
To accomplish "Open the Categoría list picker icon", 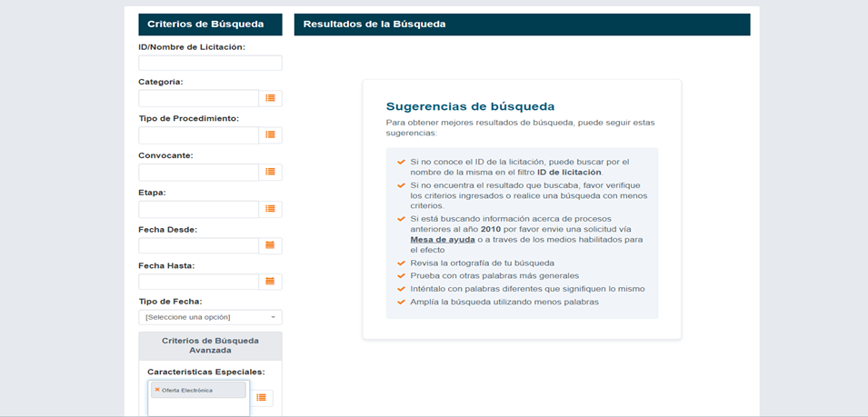I will pos(270,98).
